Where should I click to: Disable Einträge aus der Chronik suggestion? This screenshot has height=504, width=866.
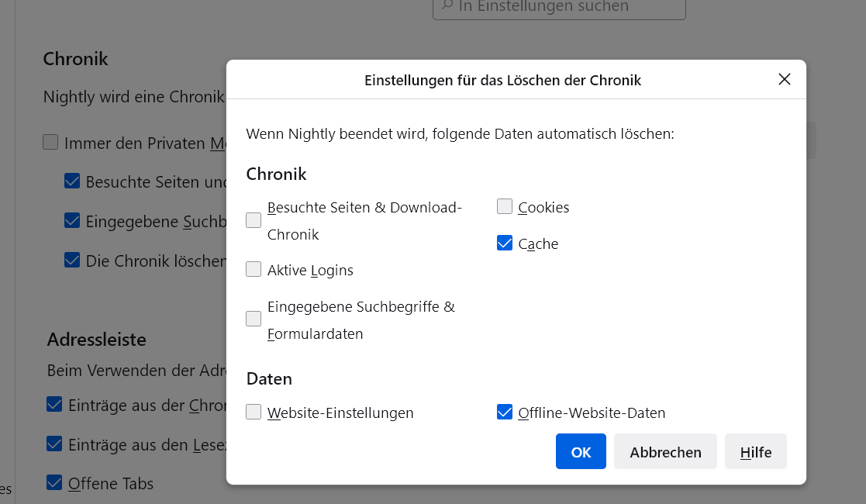click(54, 405)
